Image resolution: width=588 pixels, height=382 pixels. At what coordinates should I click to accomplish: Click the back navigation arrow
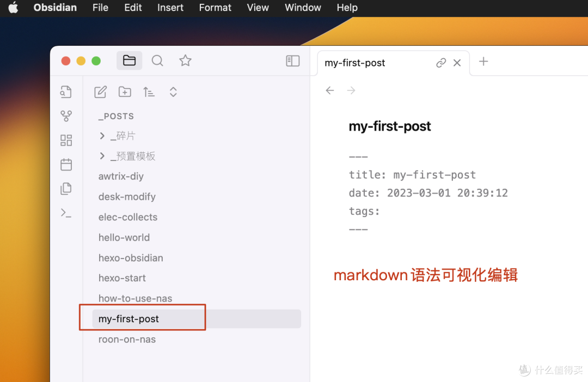(330, 90)
